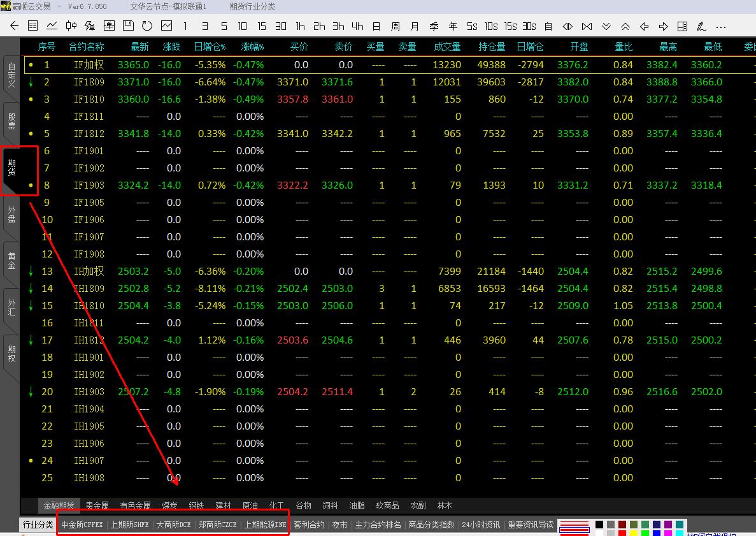Select the 1h period button
The image size is (756, 536).
click(x=300, y=26)
